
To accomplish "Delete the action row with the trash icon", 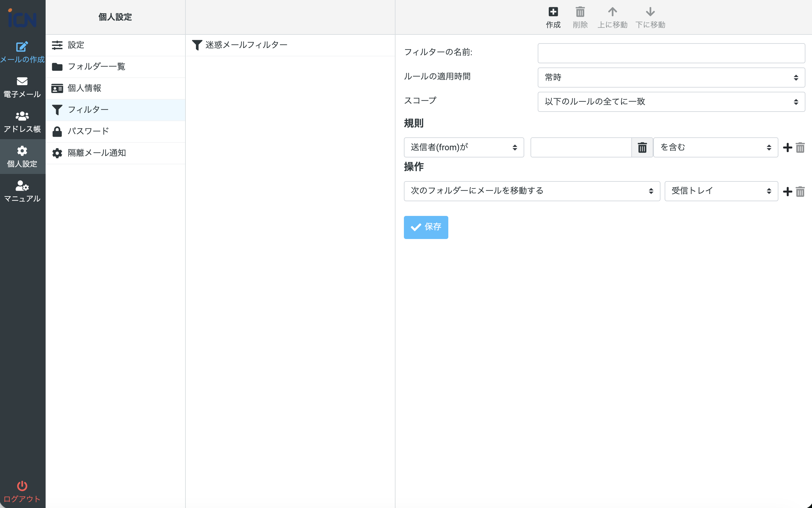I will tap(800, 192).
